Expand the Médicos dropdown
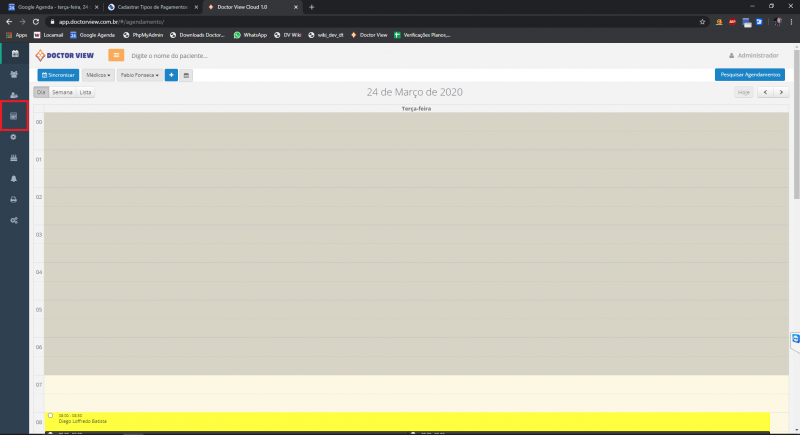Screen dimensions: 800x435 click(x=98, y=75)
